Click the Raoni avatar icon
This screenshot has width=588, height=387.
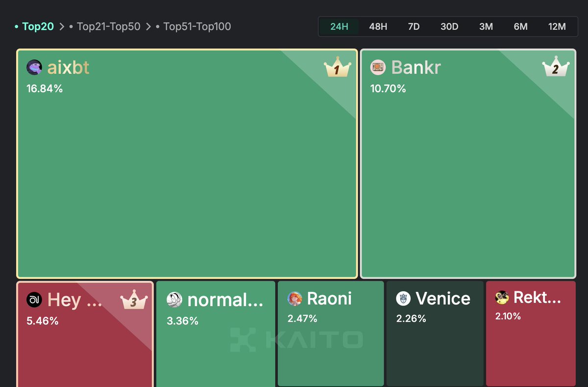pos(295,298)
